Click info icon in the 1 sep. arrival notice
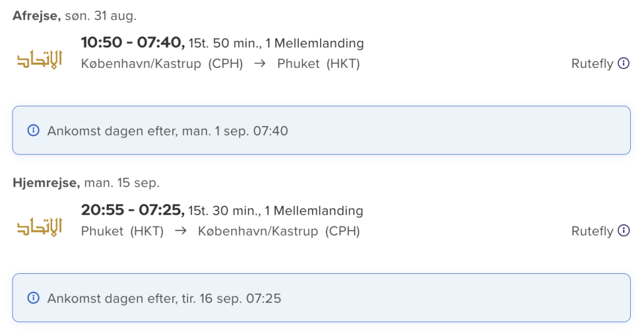Screen dimensions: 644x336 (33, 131)
